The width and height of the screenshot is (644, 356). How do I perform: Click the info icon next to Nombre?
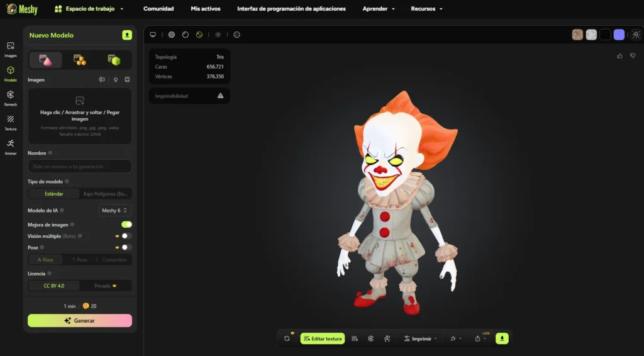[50, 153]
